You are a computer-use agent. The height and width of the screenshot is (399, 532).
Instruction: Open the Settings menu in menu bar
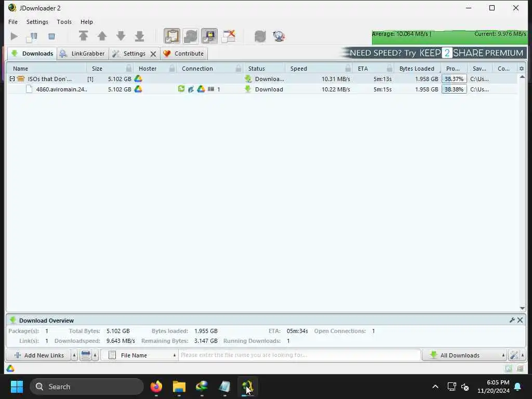[37, 22]
